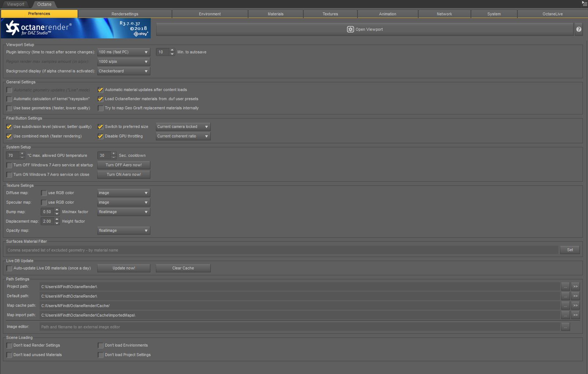Toggle Disable GPU throttling
This screenshot has height=374, width=588.
tap(101, 136)
